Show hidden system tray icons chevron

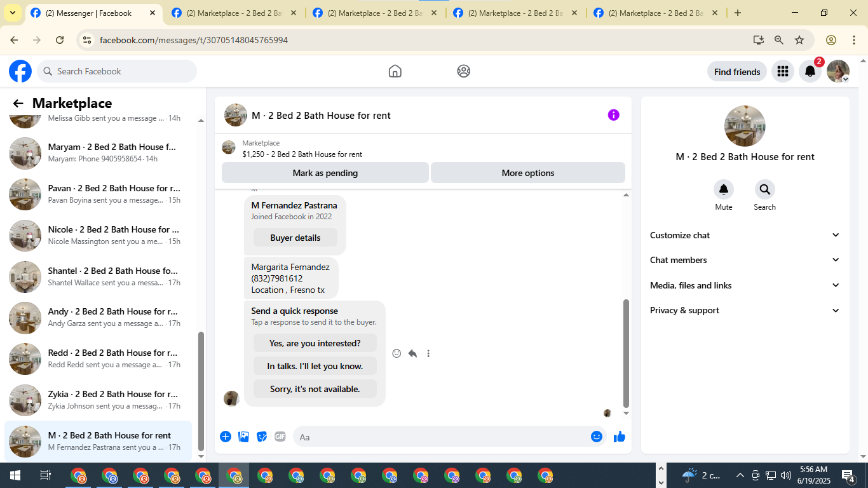click(x=740, y=475)
